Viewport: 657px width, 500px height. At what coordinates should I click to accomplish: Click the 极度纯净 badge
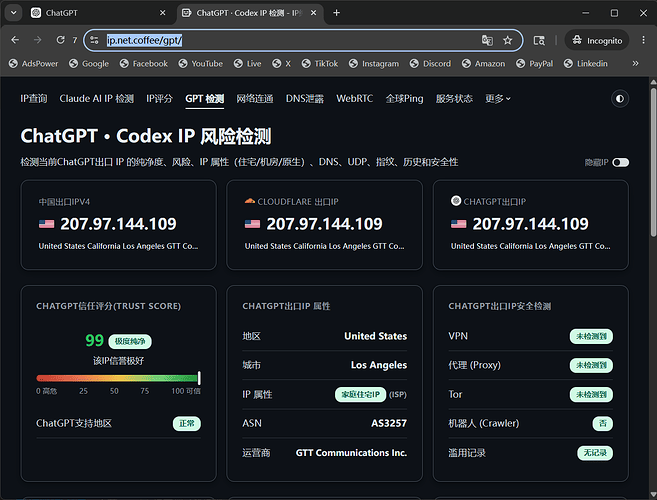[x=130, y=341]
